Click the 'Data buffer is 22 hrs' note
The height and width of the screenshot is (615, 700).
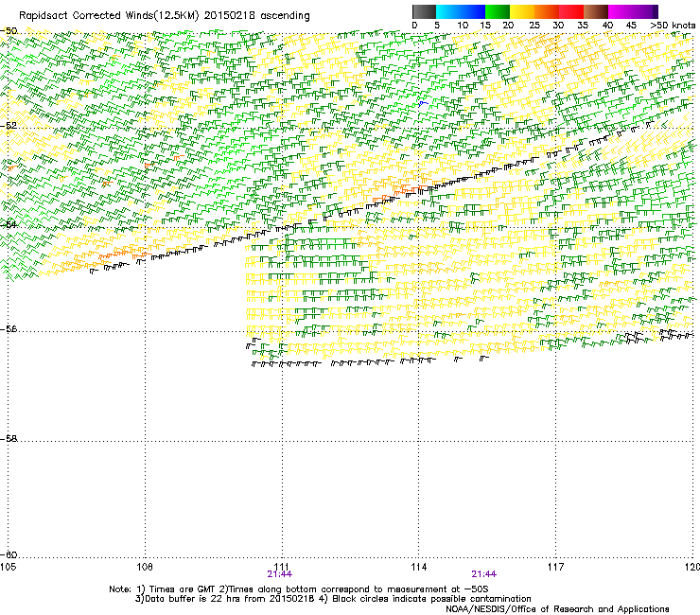point(333,599)
